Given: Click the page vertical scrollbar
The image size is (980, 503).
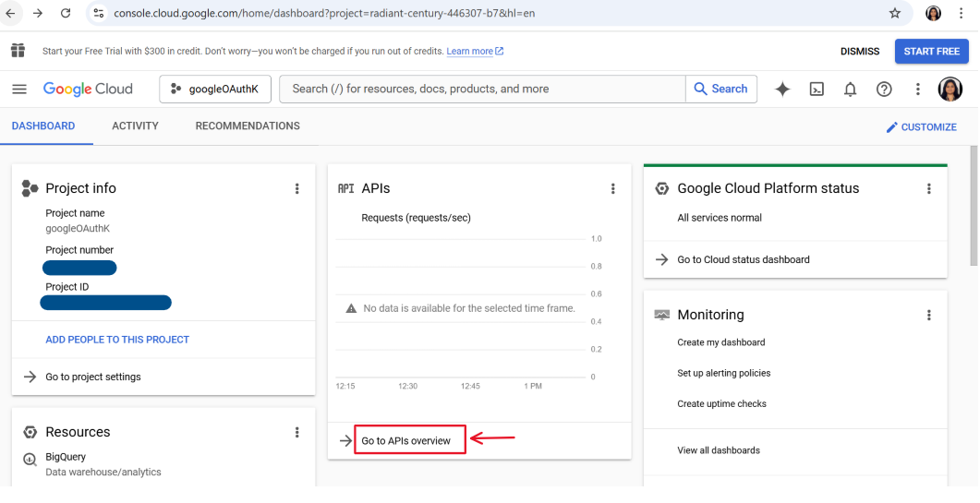Looking at the screenshot, I should [974, 206].
